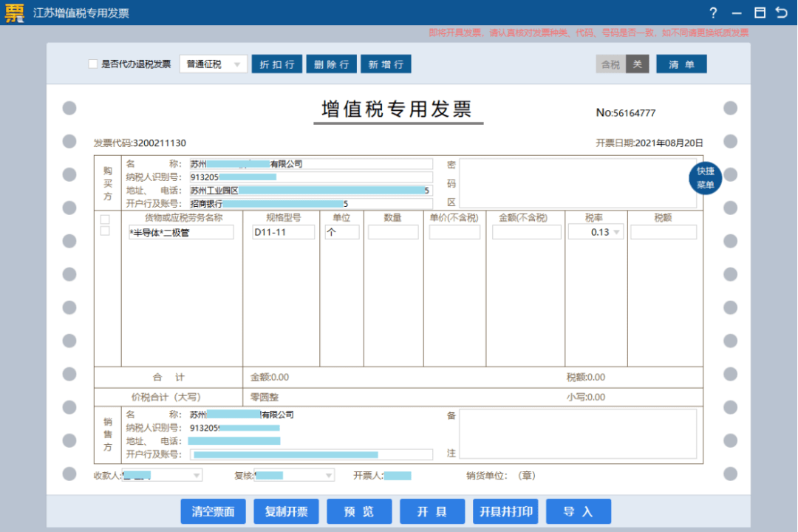Click the 导入 import button
The width and height of the screenshot is (798, 532).
tap(579, 511)
